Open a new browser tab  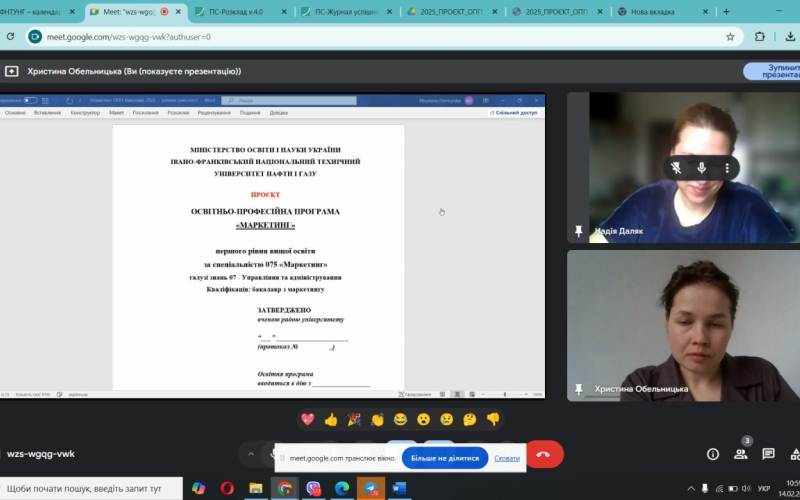(x=726, y=12)
